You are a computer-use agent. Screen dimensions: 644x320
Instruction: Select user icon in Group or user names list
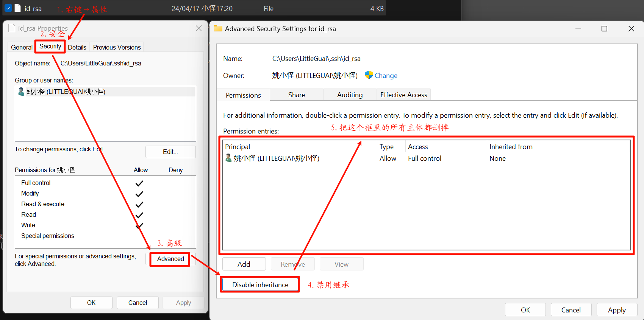coord(21,92)
